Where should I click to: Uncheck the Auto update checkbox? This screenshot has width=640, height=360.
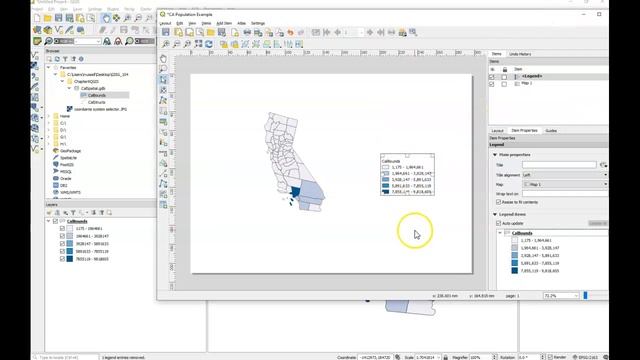(498, 223)
